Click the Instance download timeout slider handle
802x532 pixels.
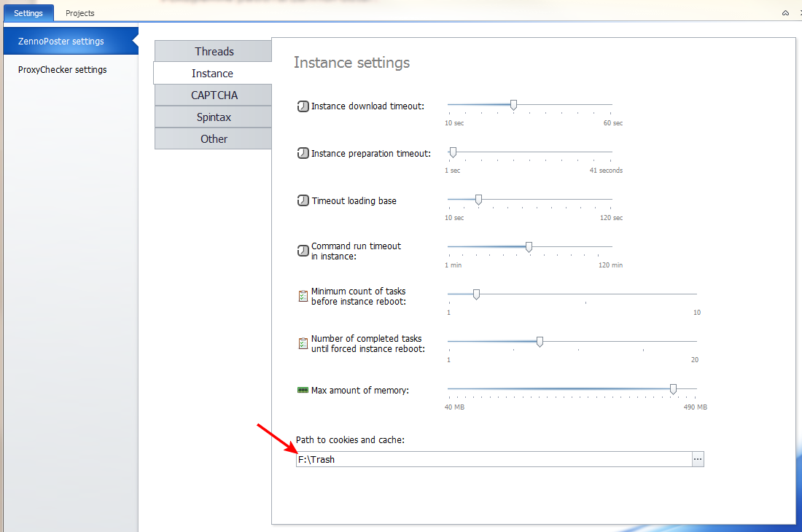click(513, 105)
